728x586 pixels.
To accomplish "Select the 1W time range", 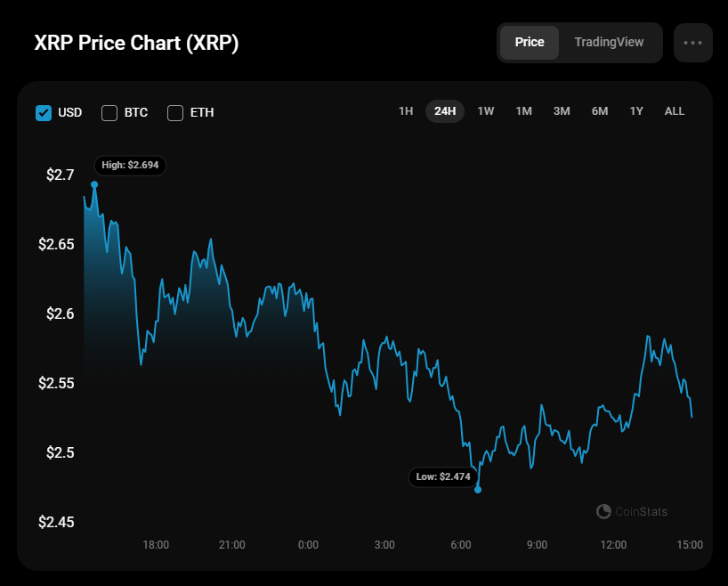I will click(485, 111).
